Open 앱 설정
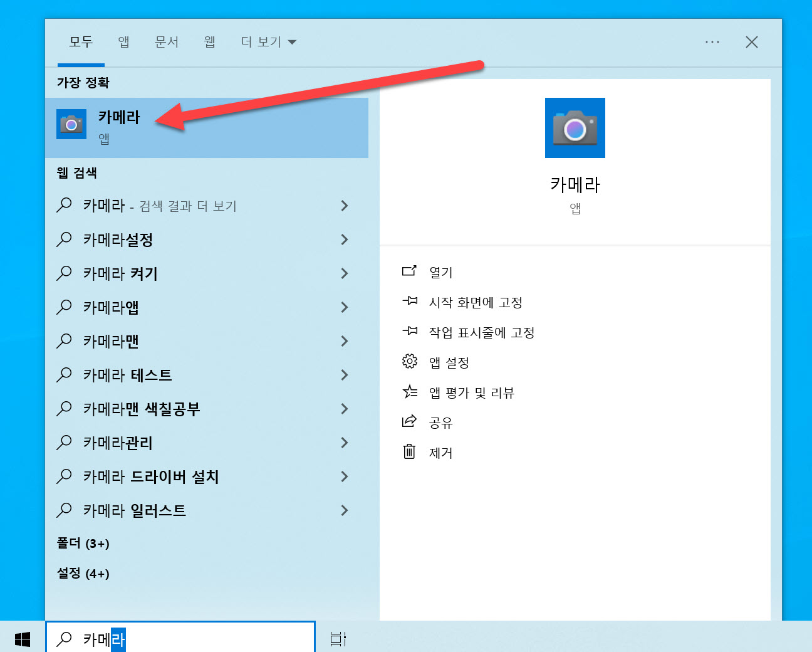Image resolution: width=812 pixels, height=652 pixels. (449, 362)
